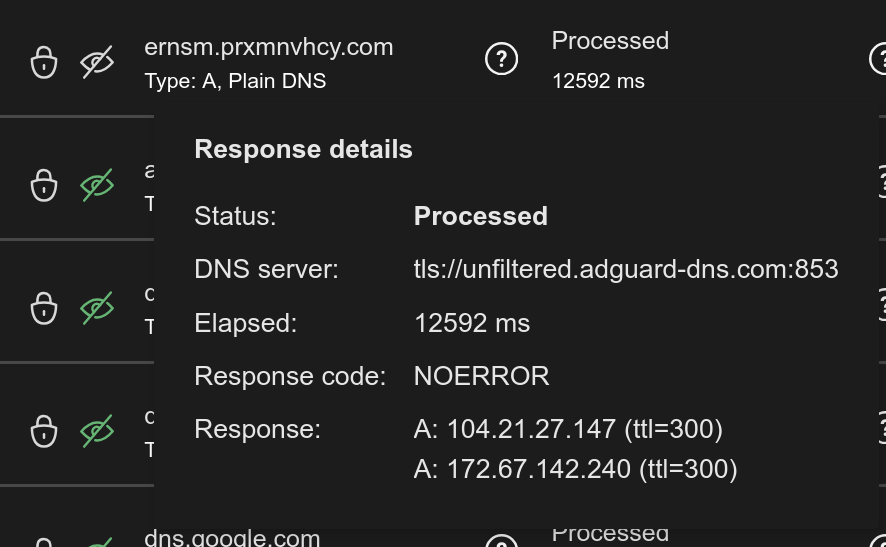Open the dns.google.com query entry

click(232, 537)
